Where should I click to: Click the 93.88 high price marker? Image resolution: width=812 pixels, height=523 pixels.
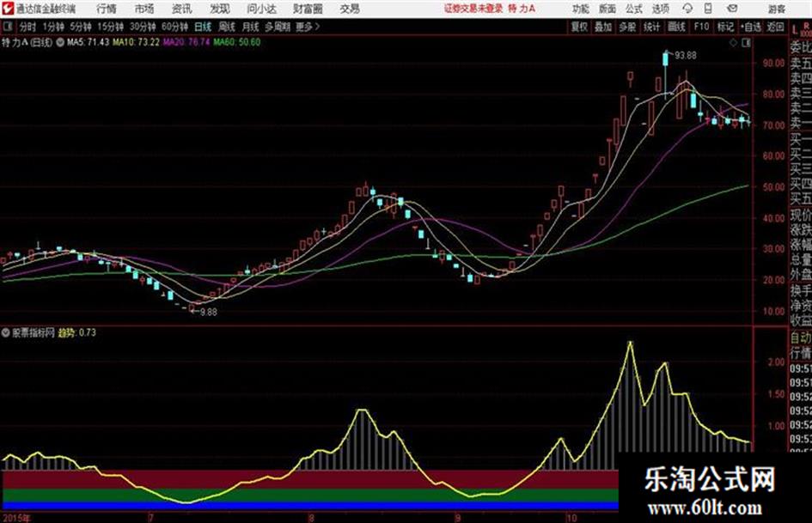point(685,55)
